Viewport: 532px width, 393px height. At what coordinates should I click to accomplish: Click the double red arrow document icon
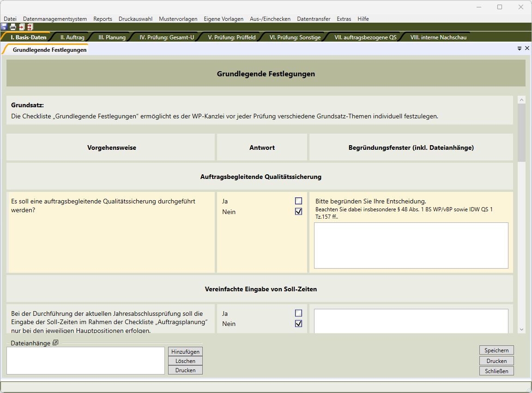[30, 27]
